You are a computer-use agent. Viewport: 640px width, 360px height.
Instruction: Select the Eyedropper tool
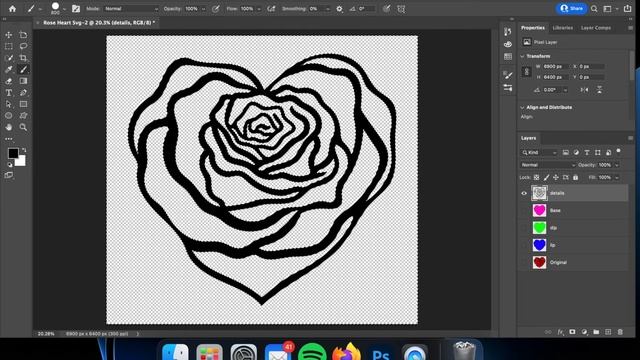[9, 69]
